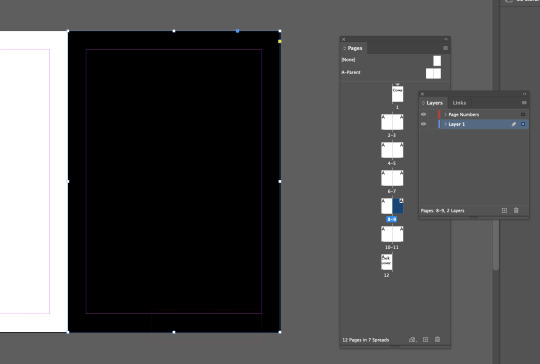This screenshot has width=540, height=364.
Task: Click '12 Pages in 7 Spreads' status text
Action: (x=365, y=340)
